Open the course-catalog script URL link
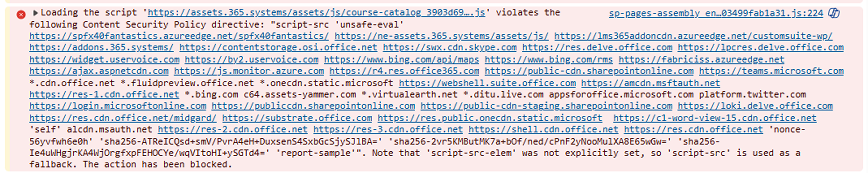This screenshot has height=173, width=868. click(x=316, y=13)
